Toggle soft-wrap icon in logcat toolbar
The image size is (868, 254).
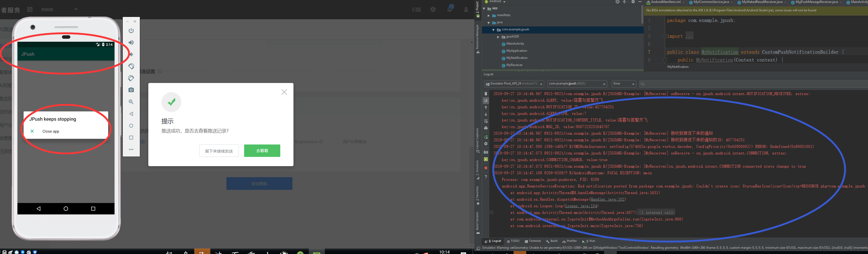pyautogui.click(x=486, y=121)
